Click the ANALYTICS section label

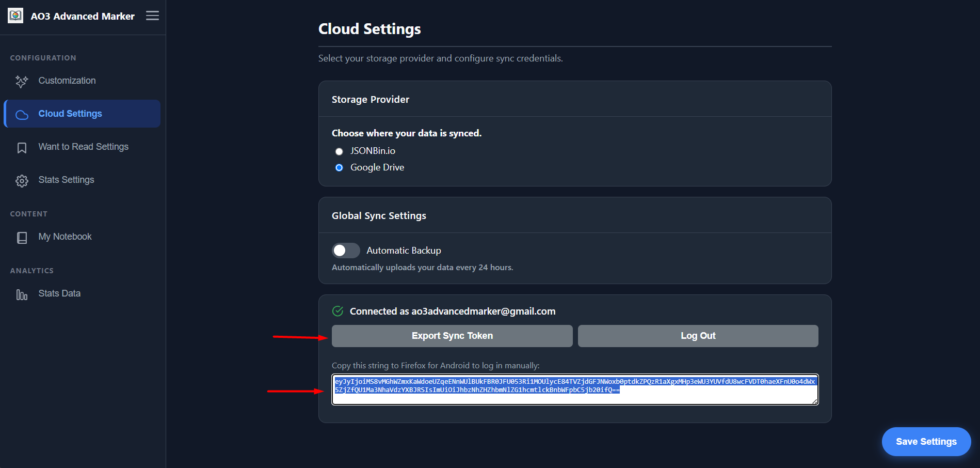click(x=32, y=271)
